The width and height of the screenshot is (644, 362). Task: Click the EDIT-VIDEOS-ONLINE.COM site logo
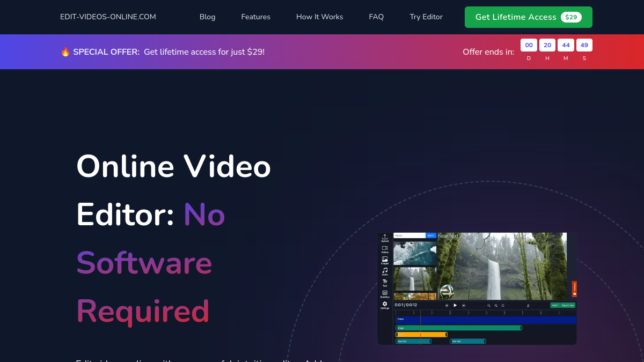(108, 17)
